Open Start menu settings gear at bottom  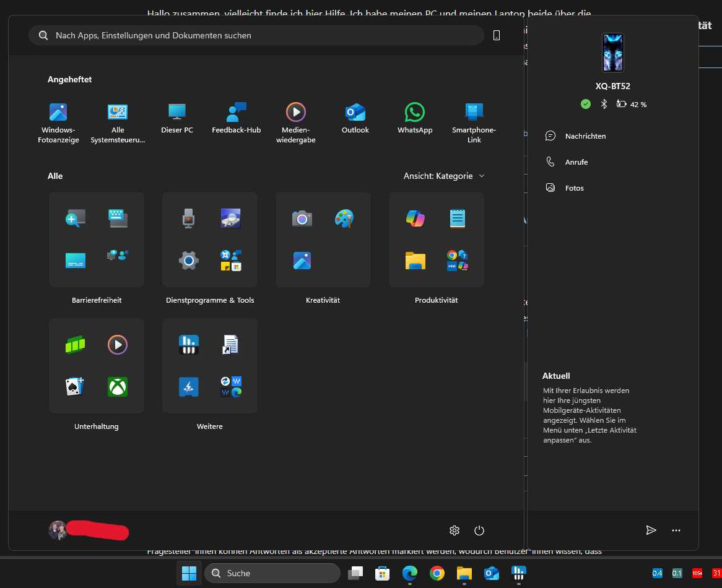click(455, 530)
